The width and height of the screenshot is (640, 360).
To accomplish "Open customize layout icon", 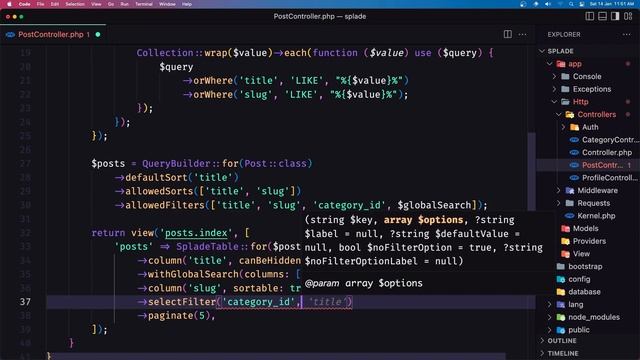I will coord(628,16).
